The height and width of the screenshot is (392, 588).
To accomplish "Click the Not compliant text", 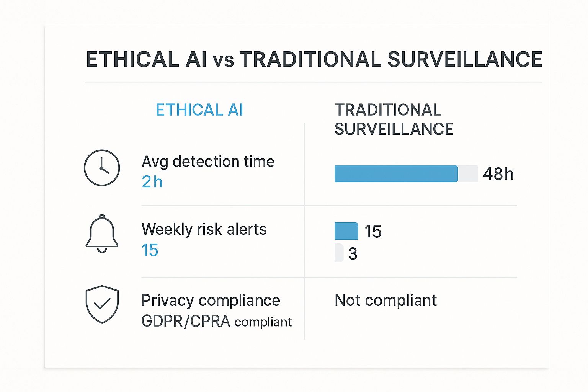I will point(385,301).
